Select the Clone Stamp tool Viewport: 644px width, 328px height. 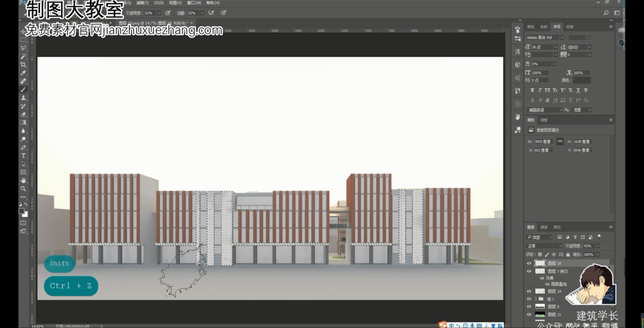coord(23,98)
